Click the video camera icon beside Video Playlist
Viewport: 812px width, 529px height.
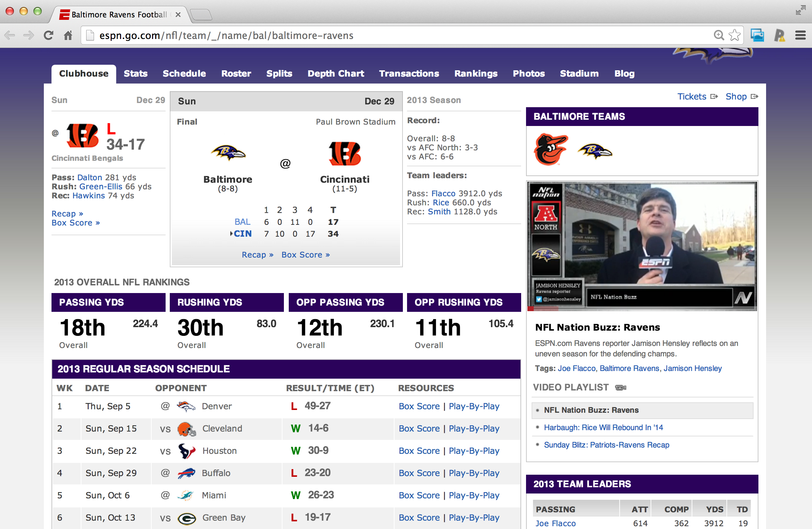click(x=621, y=388)
